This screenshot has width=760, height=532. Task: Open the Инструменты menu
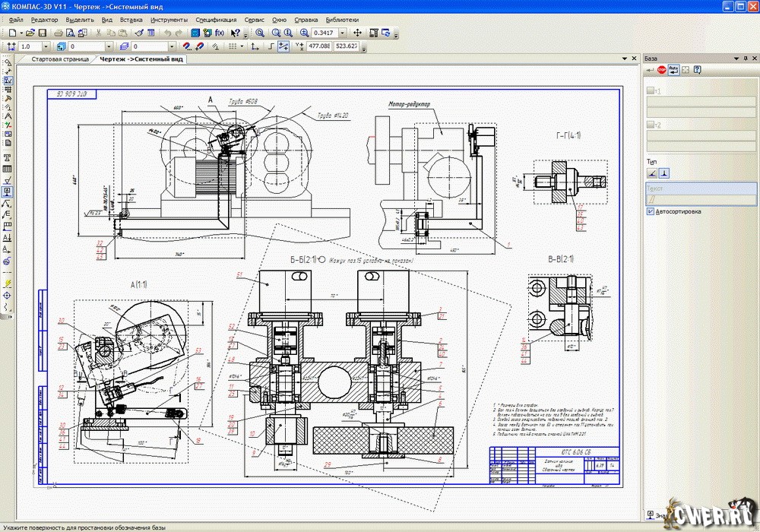(x=168, y=19)
